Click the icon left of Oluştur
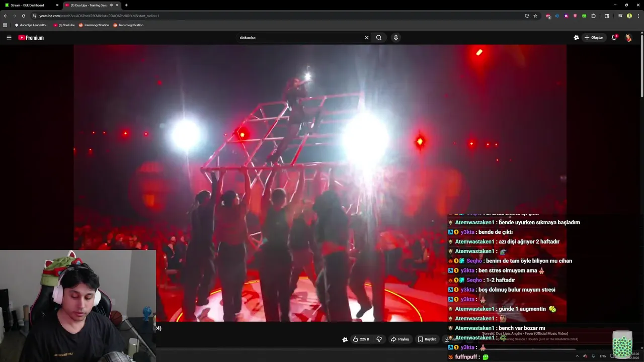The image size is (644, 362). [x=576, y=38]
